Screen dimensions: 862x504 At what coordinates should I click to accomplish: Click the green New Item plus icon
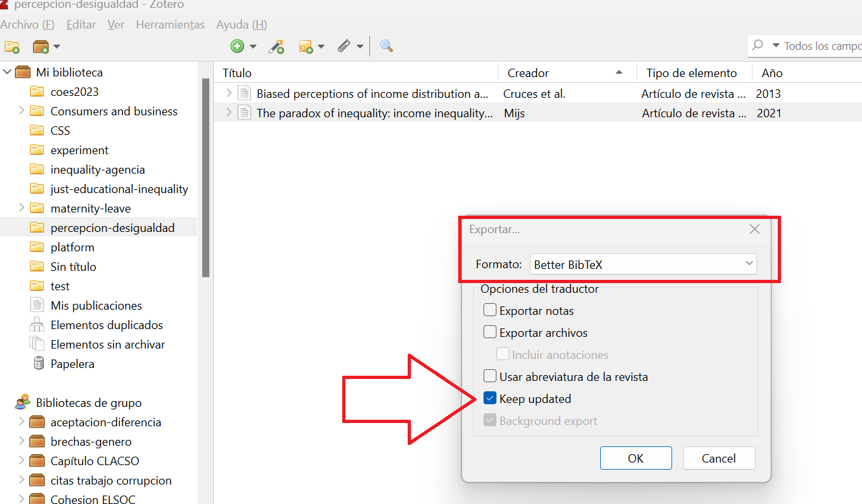coord(237,47)
